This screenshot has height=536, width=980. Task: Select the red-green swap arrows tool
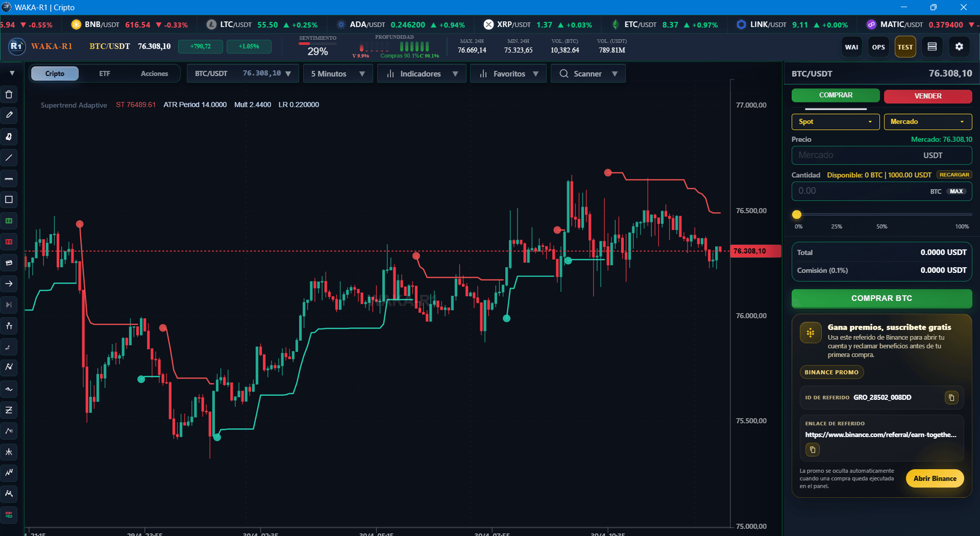click(x=9, y=515)
